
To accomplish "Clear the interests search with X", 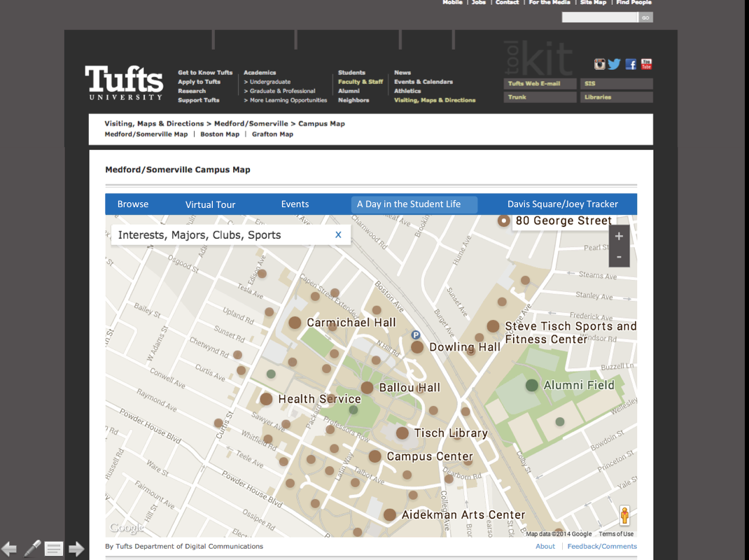I will (338, 235).
